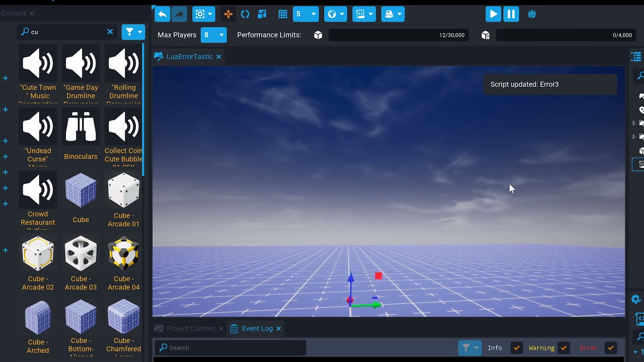Open the selection mode dropdown
The width and height of the screenshot is (644, 362).
[204, 14]
